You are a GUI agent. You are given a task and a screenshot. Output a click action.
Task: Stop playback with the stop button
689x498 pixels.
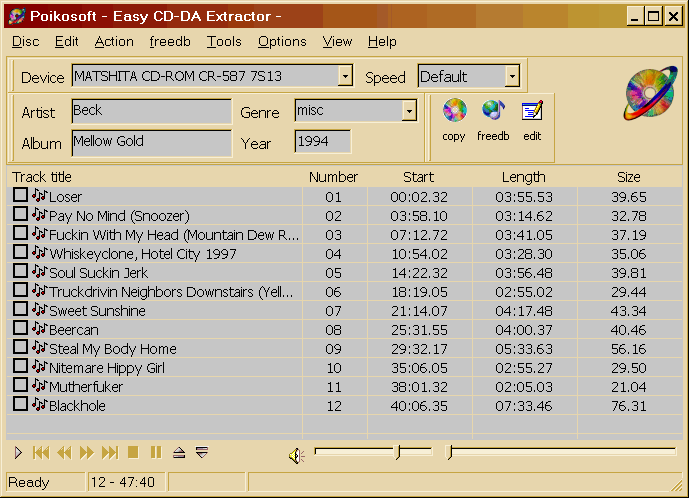pos(133,452)
